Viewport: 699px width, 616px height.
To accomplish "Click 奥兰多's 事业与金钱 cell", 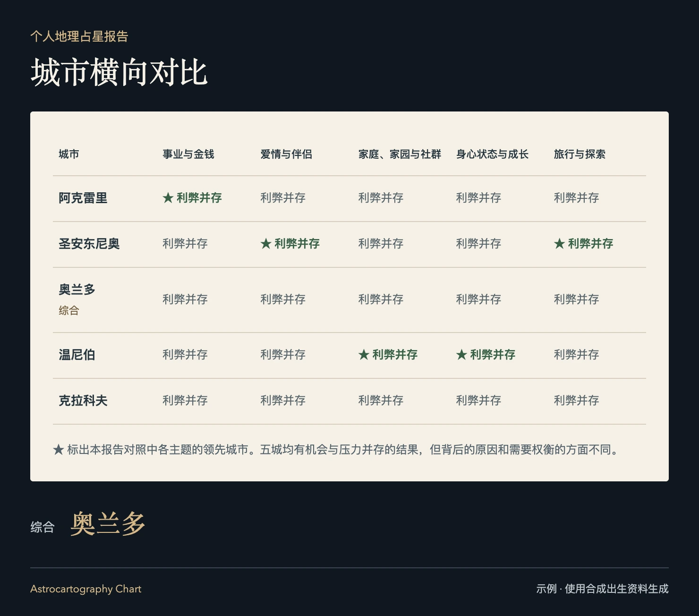I will pos(185,299).
